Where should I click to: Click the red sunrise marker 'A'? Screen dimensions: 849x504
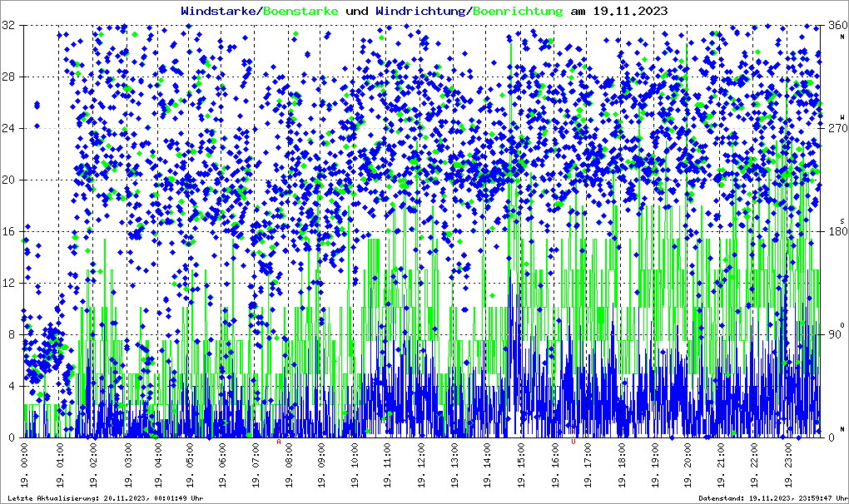pyautogui.click(x=279, y=442)
